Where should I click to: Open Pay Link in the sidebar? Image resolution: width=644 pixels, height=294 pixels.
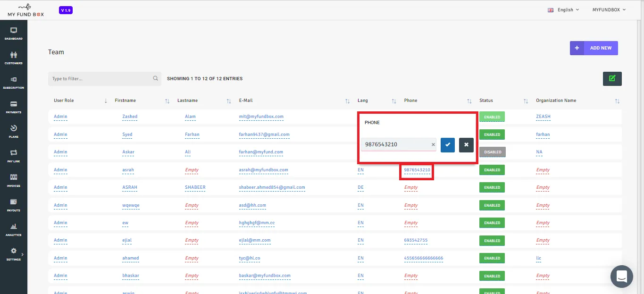(x=14, y=156)
